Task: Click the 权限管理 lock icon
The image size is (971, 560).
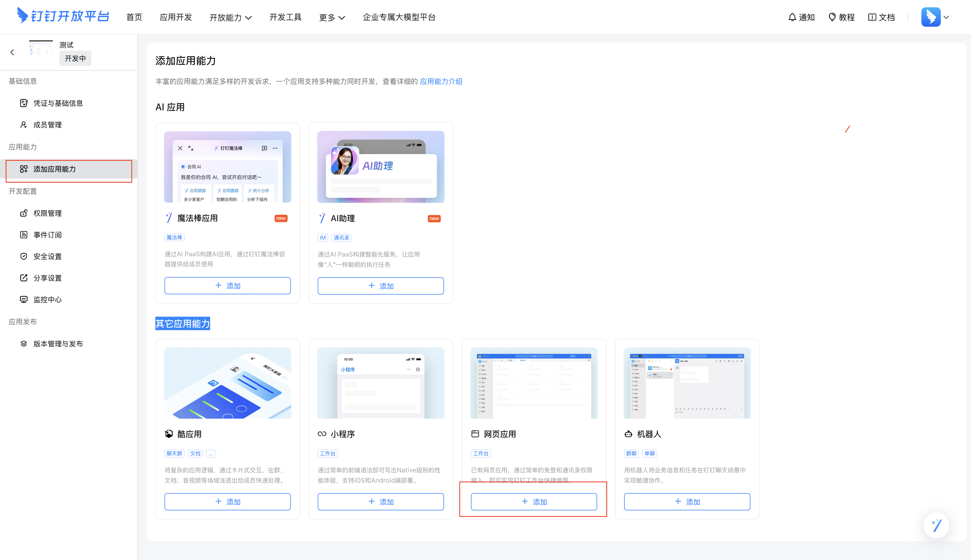Action: [x=24, y=213]
